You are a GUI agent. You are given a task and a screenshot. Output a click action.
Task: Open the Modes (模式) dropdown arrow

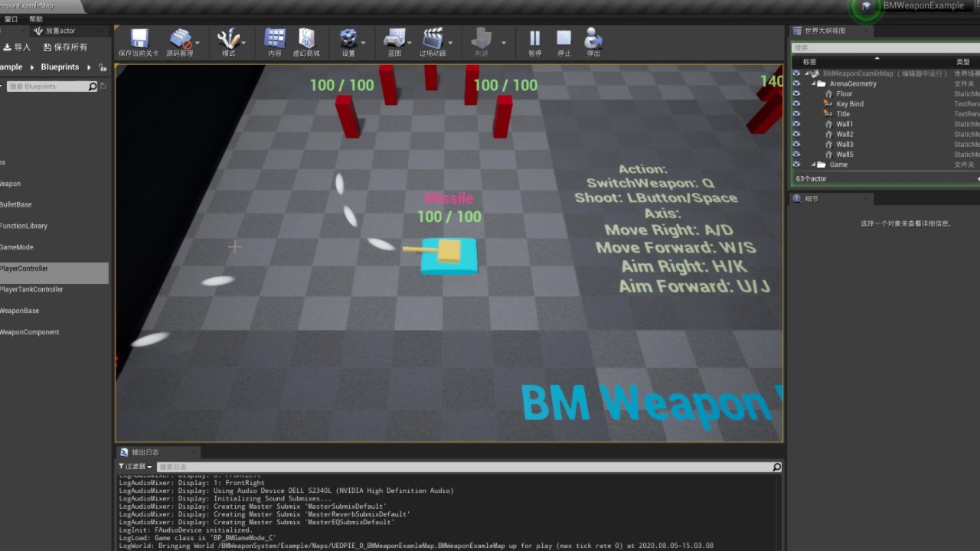(x=245, y=43)
